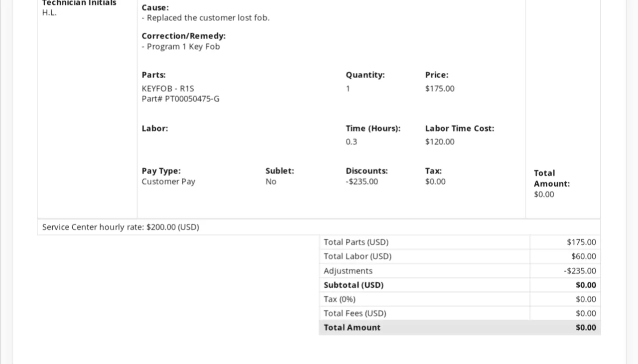
Task: Select the Total Labor (USD) row
Action: [x=460, y=256]
